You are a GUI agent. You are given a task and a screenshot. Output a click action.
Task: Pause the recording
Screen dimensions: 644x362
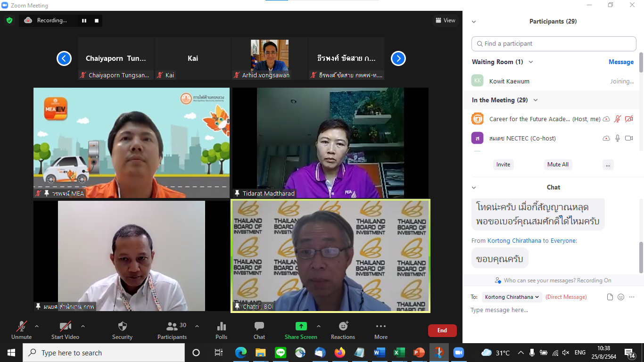click(x=84, y=21)
